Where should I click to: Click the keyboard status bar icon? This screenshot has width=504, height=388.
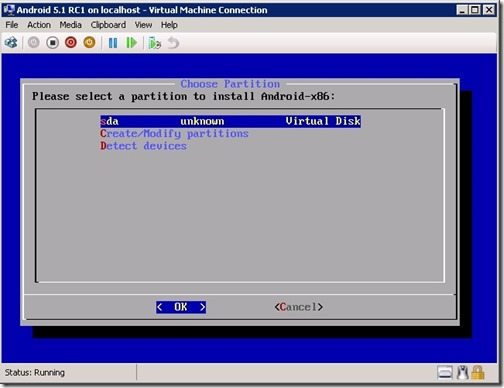tap(445, 373)
